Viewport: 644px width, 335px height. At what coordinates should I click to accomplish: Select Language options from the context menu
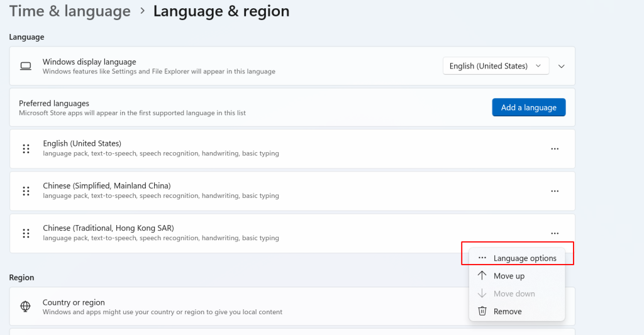click(x=525, y=258)
